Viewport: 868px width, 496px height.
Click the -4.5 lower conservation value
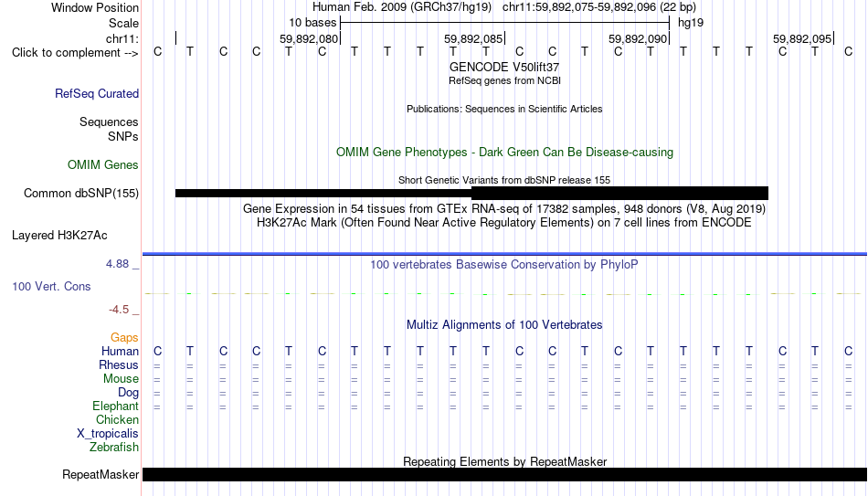tap(119, 310)
